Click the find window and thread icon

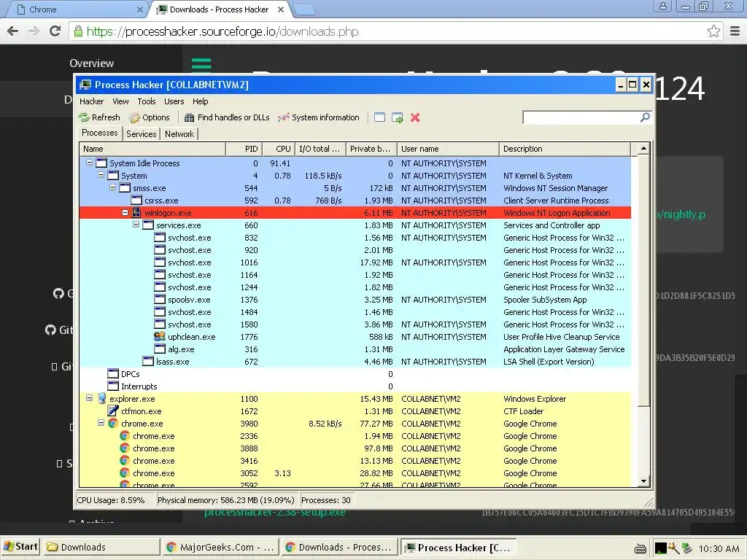[x=398, y=117]
